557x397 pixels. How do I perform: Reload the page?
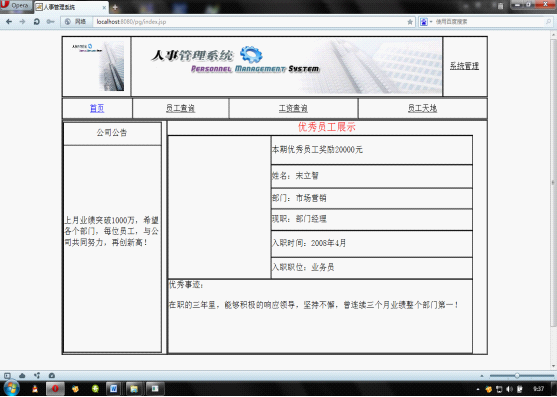[36, 22]
